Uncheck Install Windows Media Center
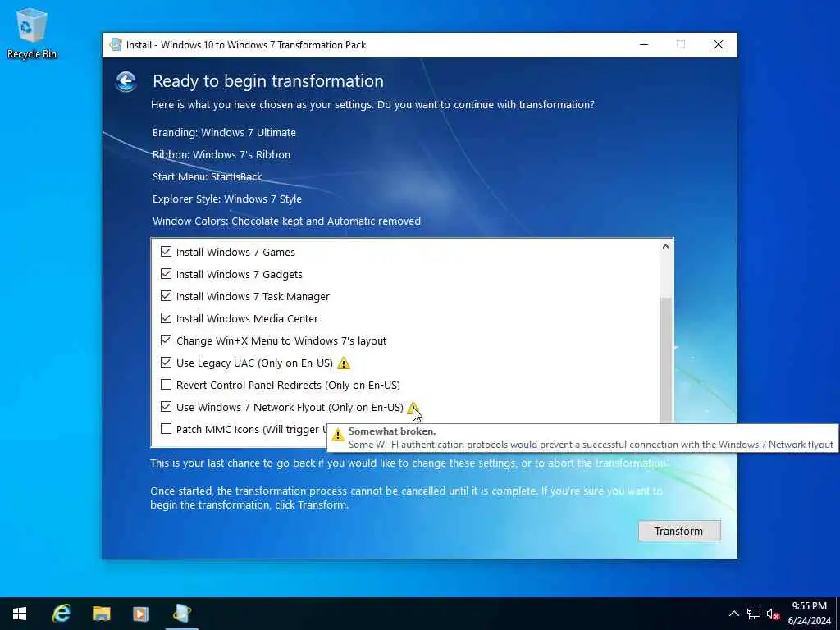Viewport: 840px width, 630px height. pos(166,318)
